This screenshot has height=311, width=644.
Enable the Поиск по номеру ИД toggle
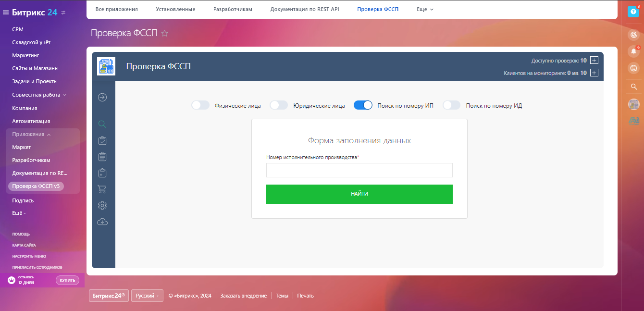coord(452,105)
